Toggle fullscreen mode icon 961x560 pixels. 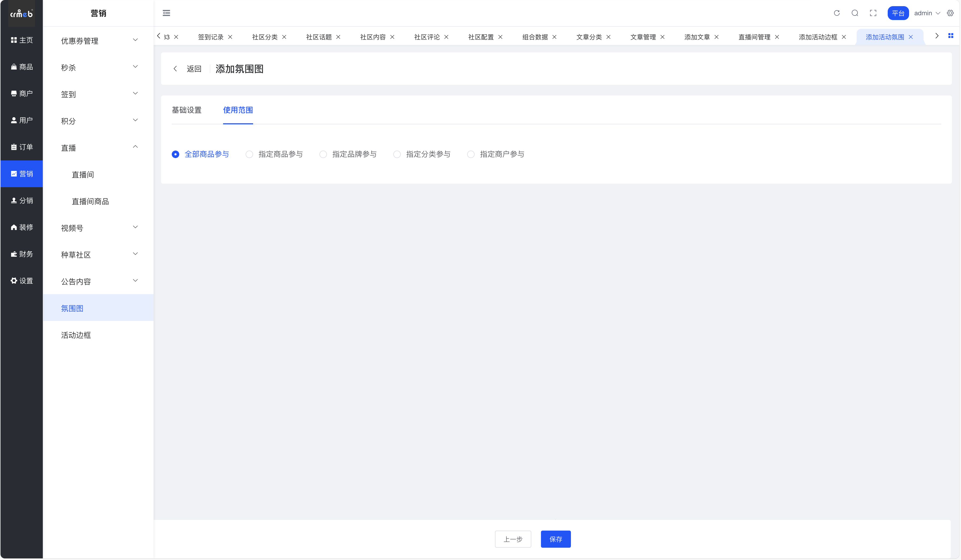coord(873,13)
